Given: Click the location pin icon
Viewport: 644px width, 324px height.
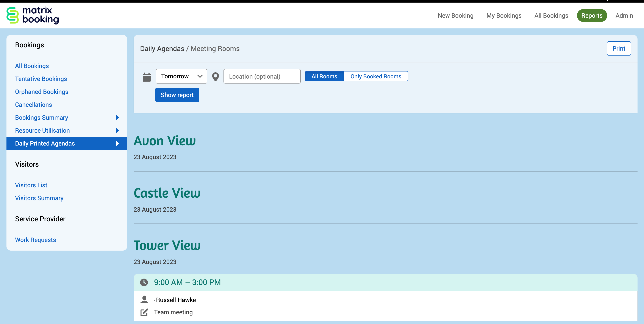Looking at the screenshot, I should 215,77.
